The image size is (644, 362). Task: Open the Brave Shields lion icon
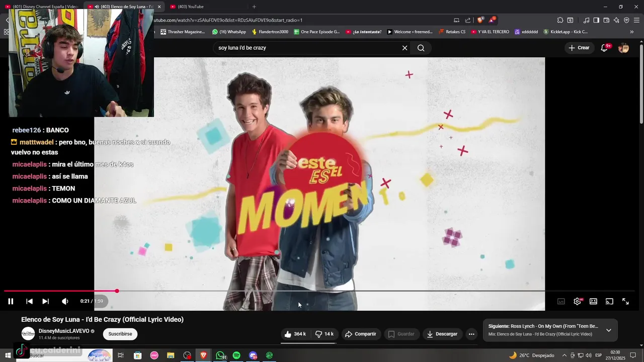coord(480,20)
